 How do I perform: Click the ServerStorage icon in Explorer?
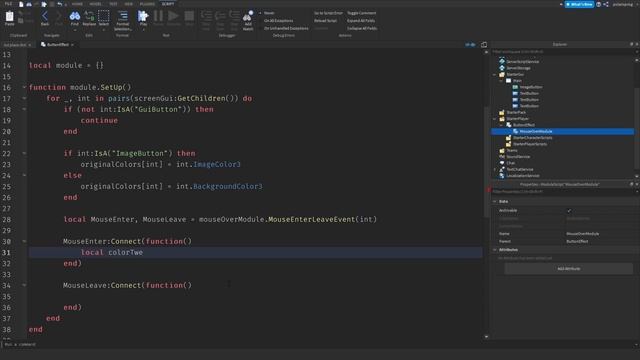click(x=502, y=68)
